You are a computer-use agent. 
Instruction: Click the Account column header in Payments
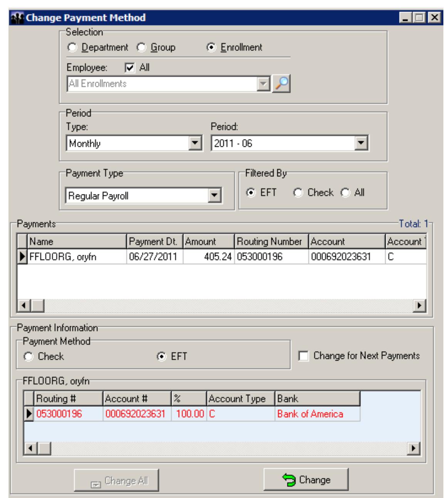(x=347, y=241)
